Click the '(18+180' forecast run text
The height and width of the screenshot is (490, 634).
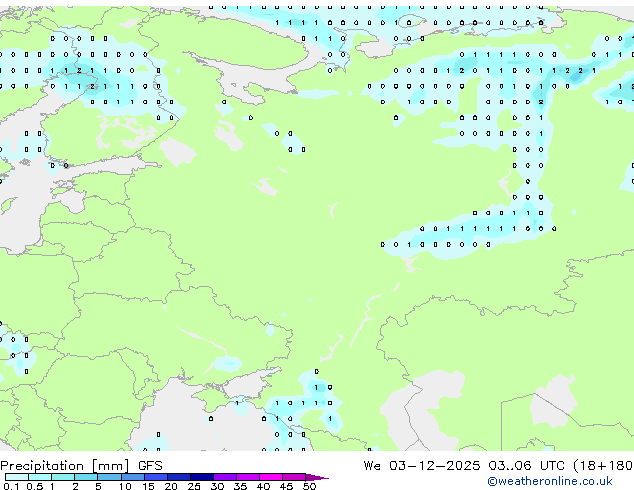point(603,466)
